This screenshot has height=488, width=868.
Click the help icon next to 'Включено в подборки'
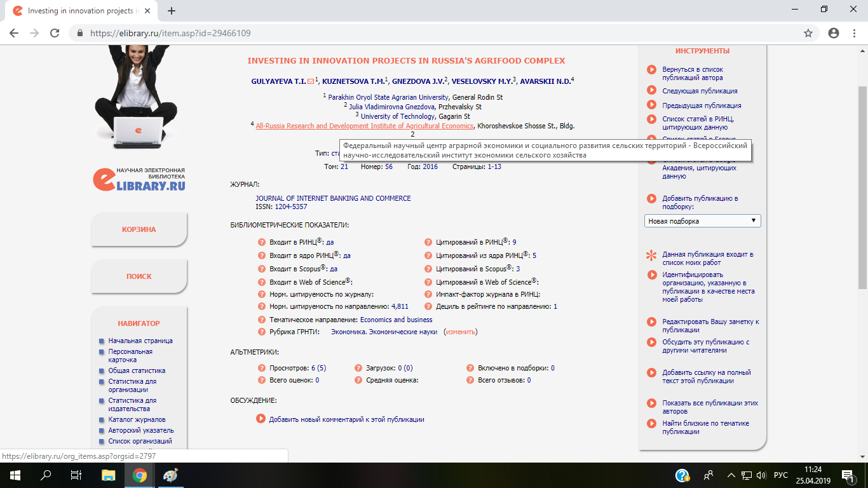(x=470, y=368)
